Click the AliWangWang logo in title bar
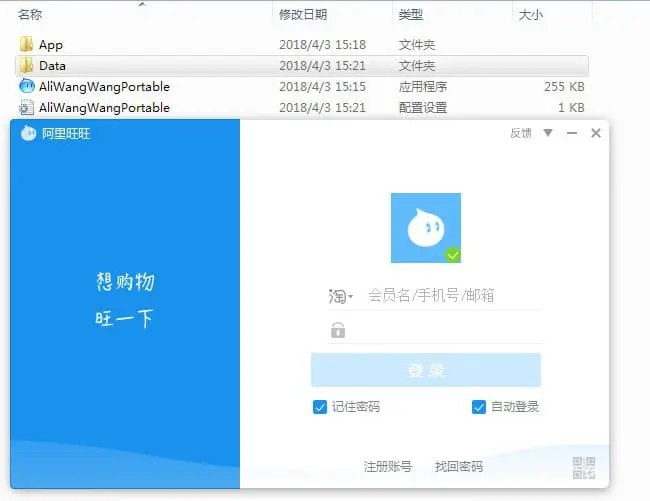The height and width of the screenshot is (501, 650). (x=29, y=133)
